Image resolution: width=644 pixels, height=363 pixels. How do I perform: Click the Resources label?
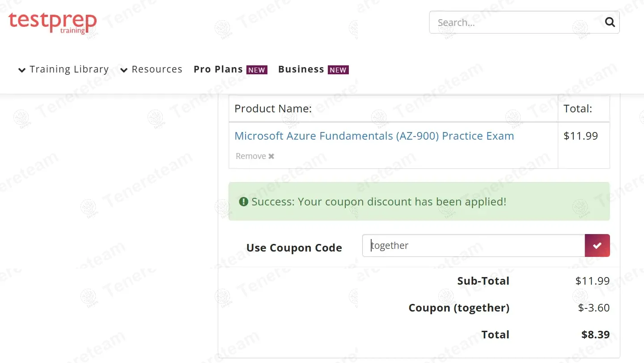[157, 69]
